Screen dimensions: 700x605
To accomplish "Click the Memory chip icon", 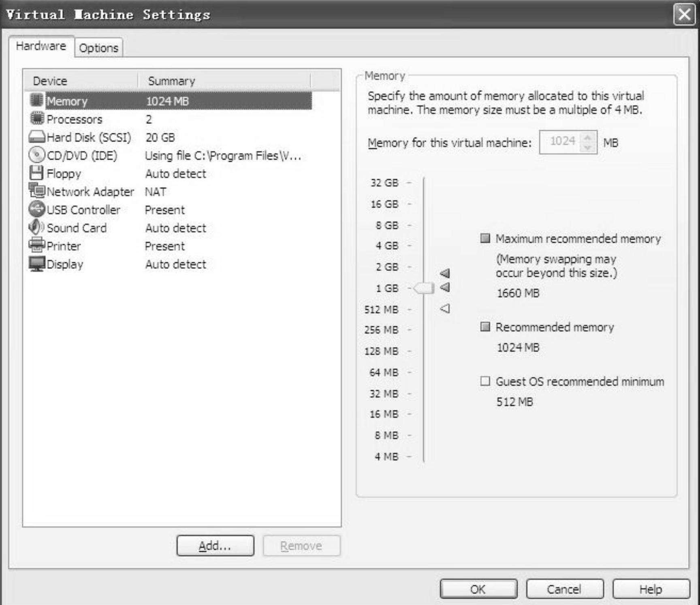I will click(36, 100).
